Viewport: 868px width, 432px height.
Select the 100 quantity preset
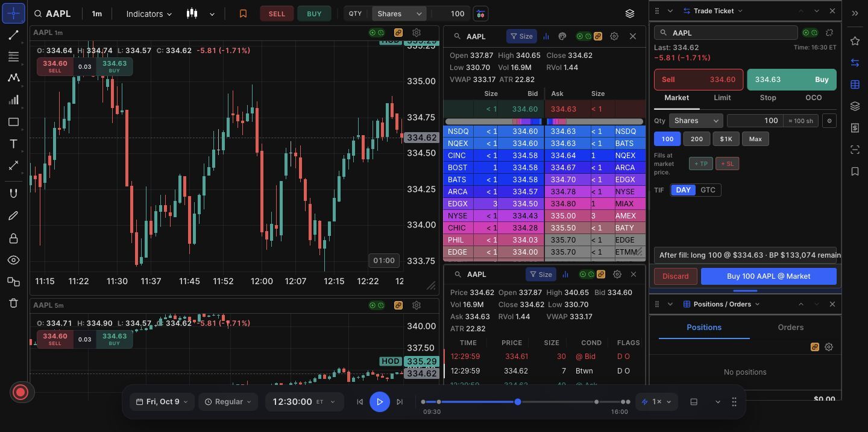tap(667, 139)
